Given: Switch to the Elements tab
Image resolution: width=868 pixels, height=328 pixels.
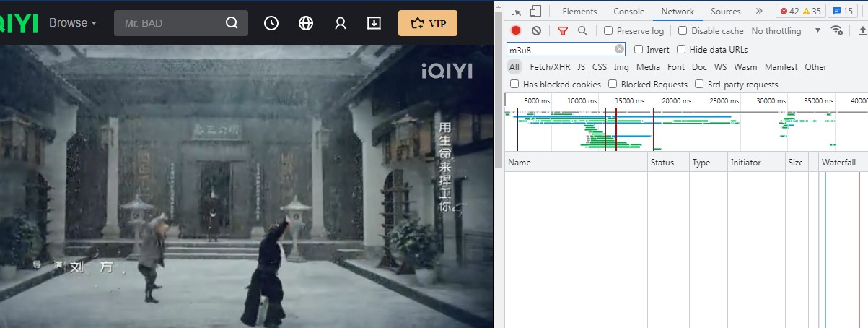Looking at the screenshot, I should click(x=579, y=11).
